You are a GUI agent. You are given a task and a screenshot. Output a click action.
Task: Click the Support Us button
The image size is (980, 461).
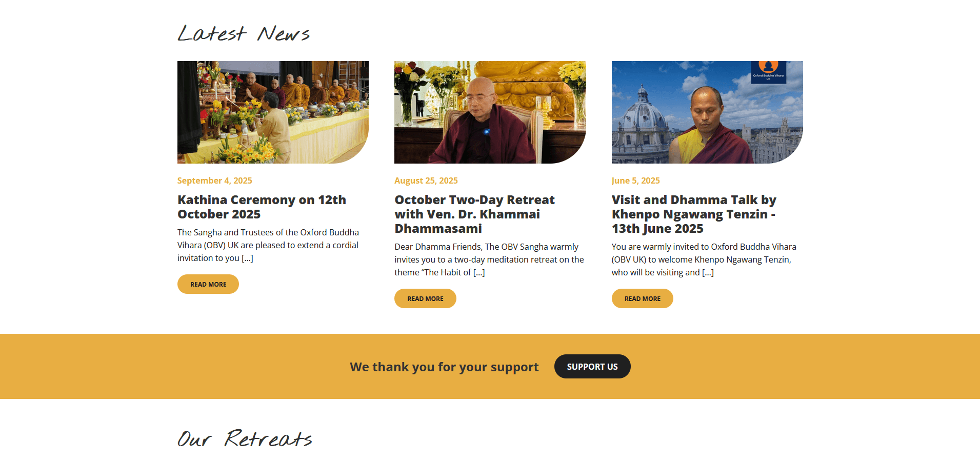592,367
